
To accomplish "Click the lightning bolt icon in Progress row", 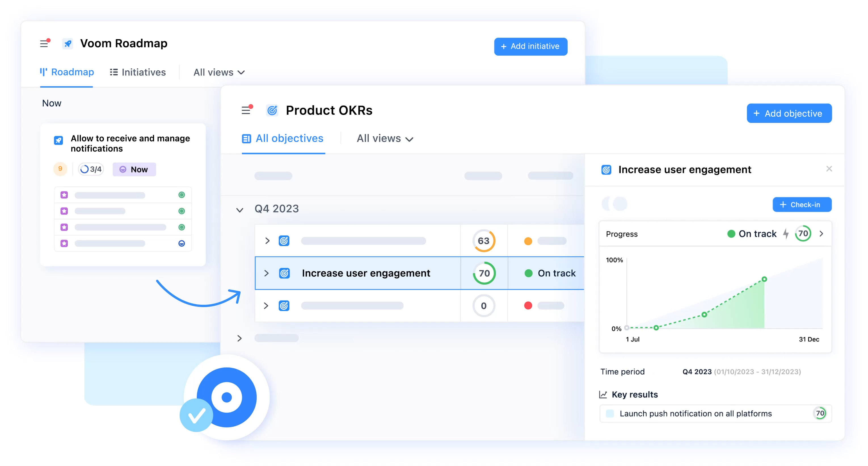I will click(785, 234).
